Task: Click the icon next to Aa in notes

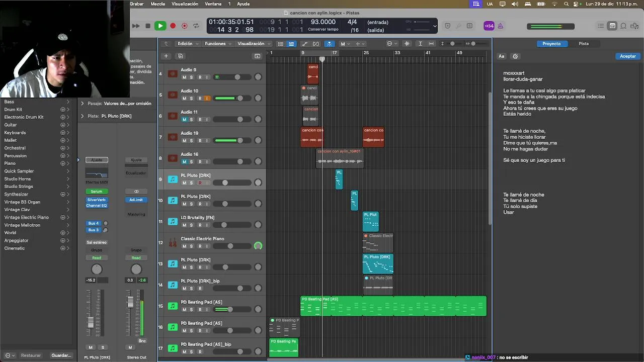Action: 515,56
